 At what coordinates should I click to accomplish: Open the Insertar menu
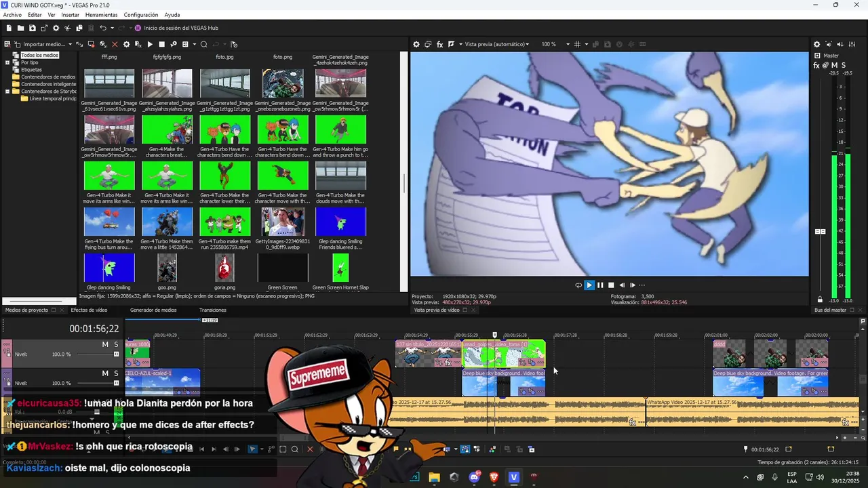(70, 15)
